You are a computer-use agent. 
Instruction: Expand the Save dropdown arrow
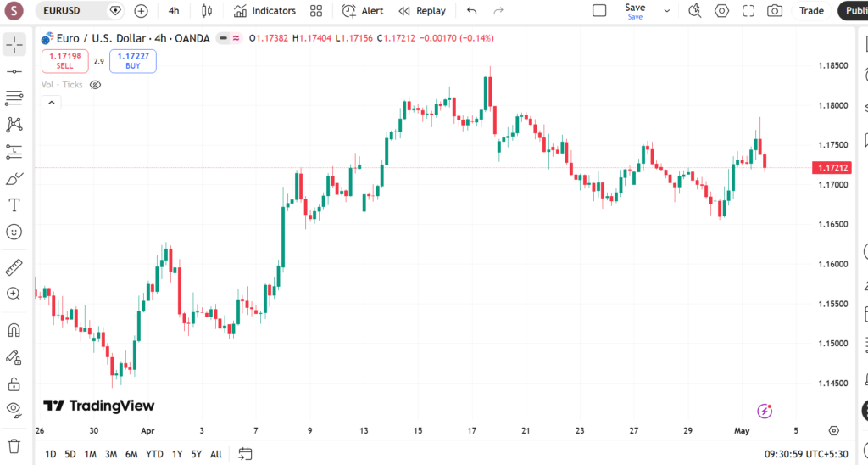click(x=667, y=10)
